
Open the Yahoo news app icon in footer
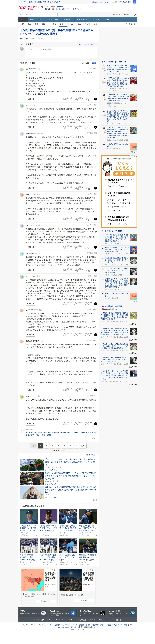click(x=43, y=613)
